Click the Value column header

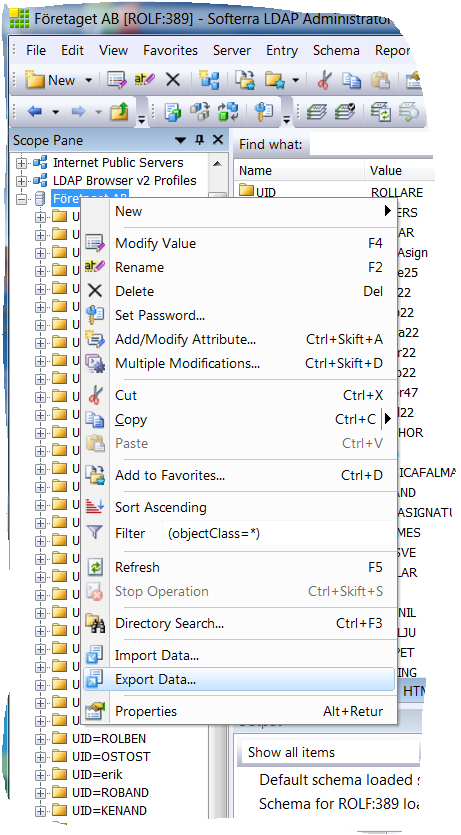tap(400, 171)
